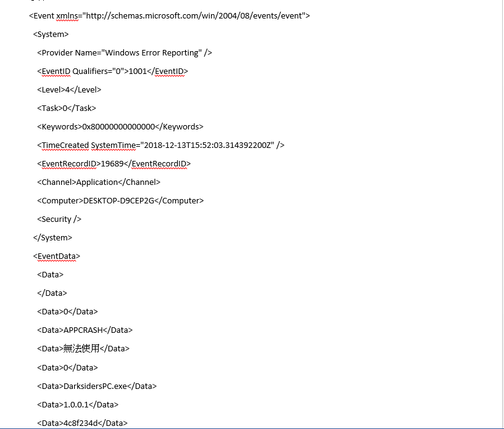504x429 pixels.
Task: Click the <Level>4</Level> line
Action: pyautogui.click(x=69, y=90)
